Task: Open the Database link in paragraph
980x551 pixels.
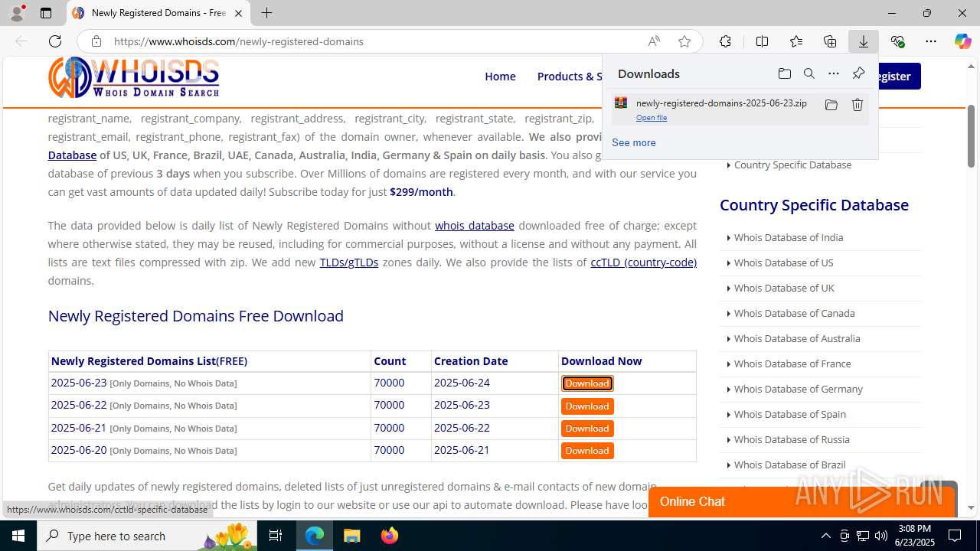Action: coord(72,155)
